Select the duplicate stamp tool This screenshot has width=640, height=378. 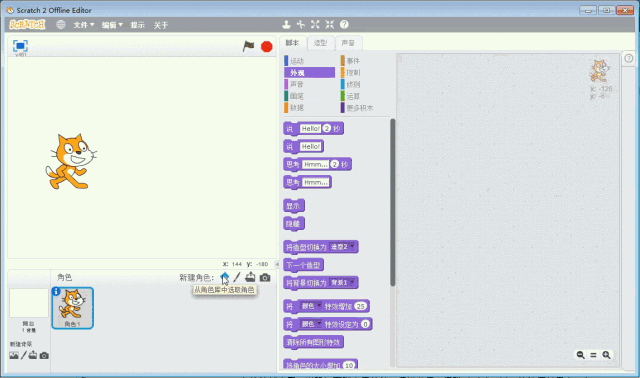pyautogui.click(x=286, y=24)
